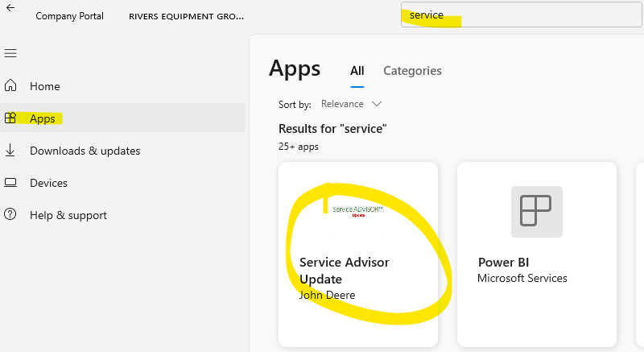Viewport: 644px width, 352px height.
Task: Select the Devices label in the sidebar
Action: [49, 183]
